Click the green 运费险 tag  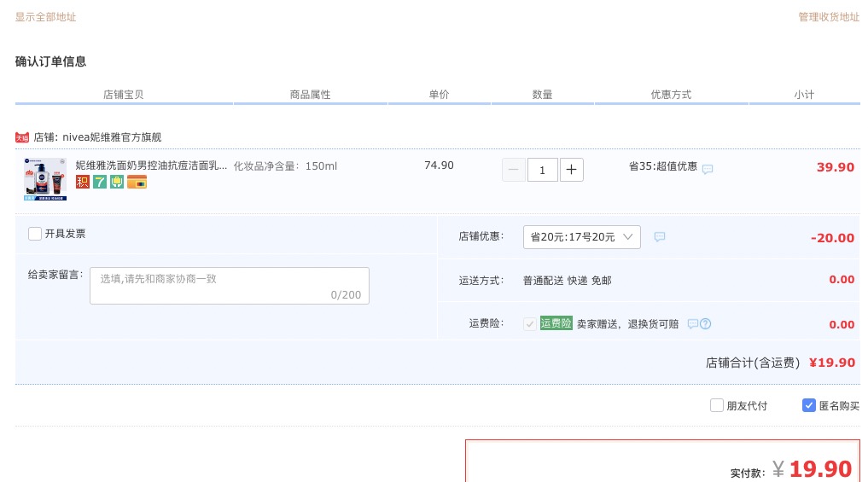[x=556, y=323]
